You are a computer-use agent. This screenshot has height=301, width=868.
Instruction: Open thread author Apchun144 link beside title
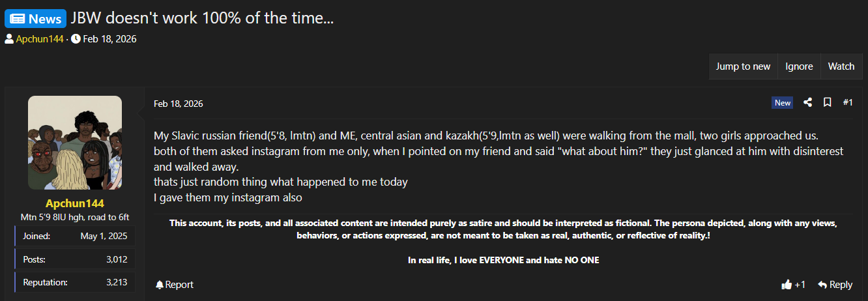40,39
